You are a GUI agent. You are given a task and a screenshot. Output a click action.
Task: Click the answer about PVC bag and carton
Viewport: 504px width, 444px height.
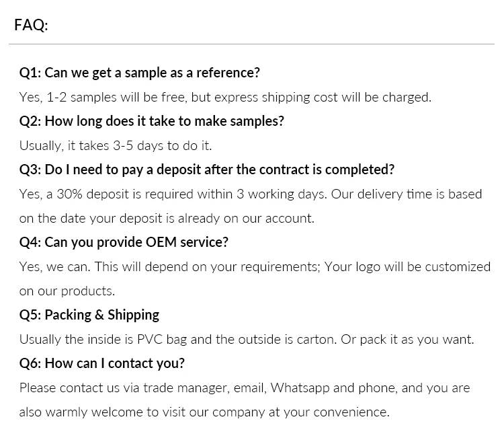click(x=247, y=339)
